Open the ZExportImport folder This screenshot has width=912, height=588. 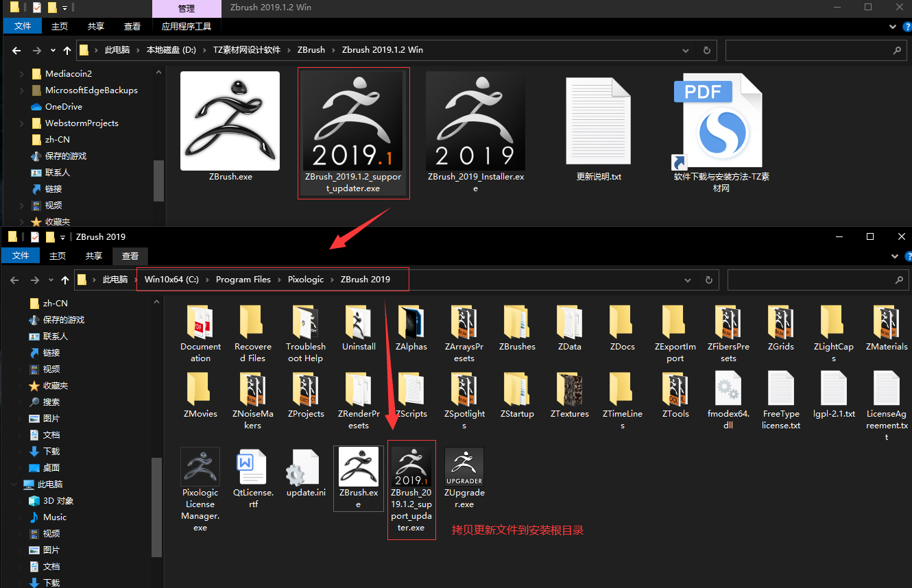point(675,334)
